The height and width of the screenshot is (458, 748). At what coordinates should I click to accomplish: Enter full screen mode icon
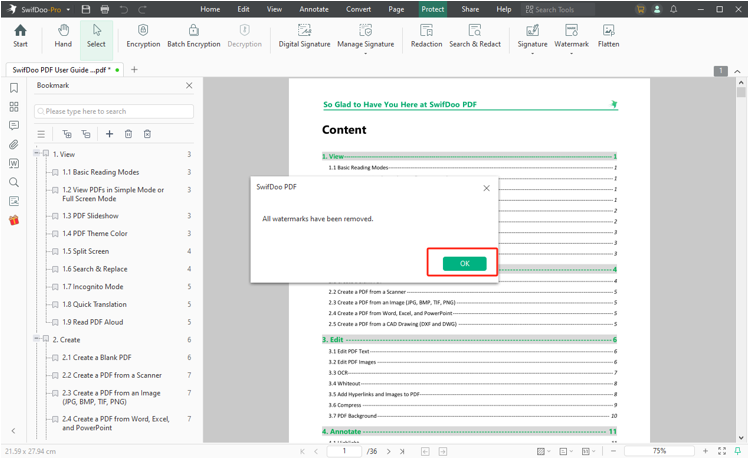pyautogui.click(x=722, y=451)
